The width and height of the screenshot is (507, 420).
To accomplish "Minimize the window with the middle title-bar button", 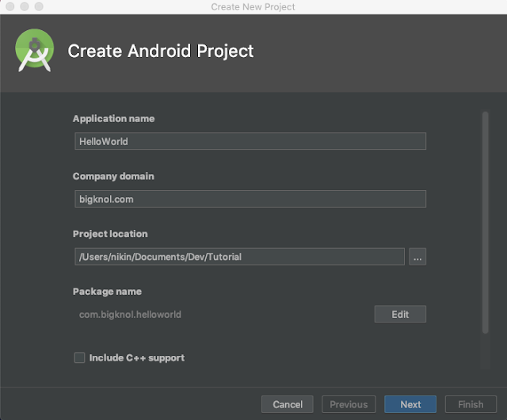I will [x=24, y=6].
